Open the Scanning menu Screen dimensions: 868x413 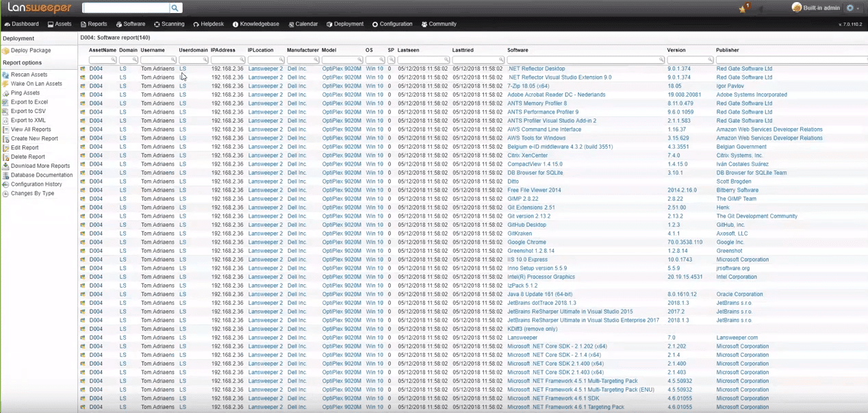(169, 24)
